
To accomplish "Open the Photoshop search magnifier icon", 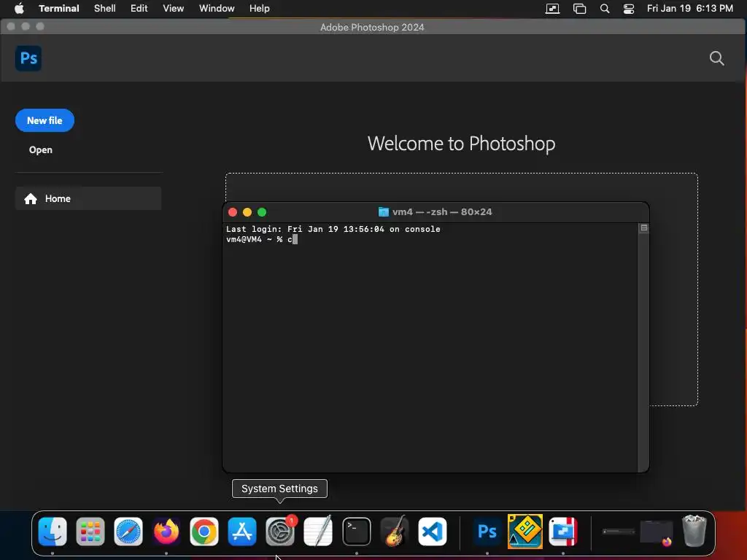I will [x=716, y=58].
